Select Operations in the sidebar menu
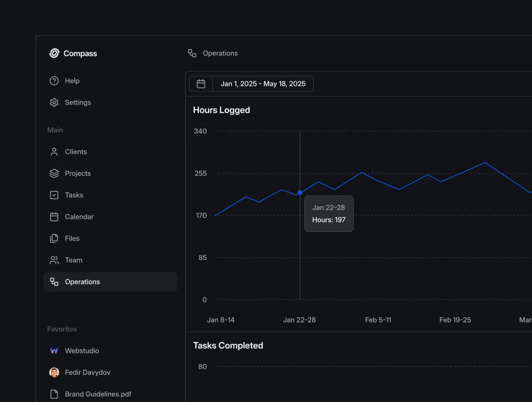This screenshot has height=402, width=532. pyautogui.click(x=82, y=282)
